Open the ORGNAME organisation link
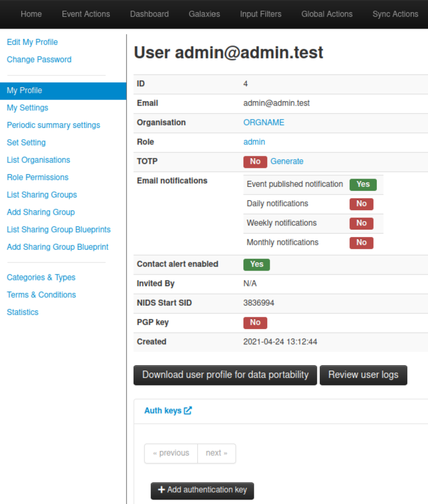Viewport: 428px width, 504px height. (x=264, y=123)
